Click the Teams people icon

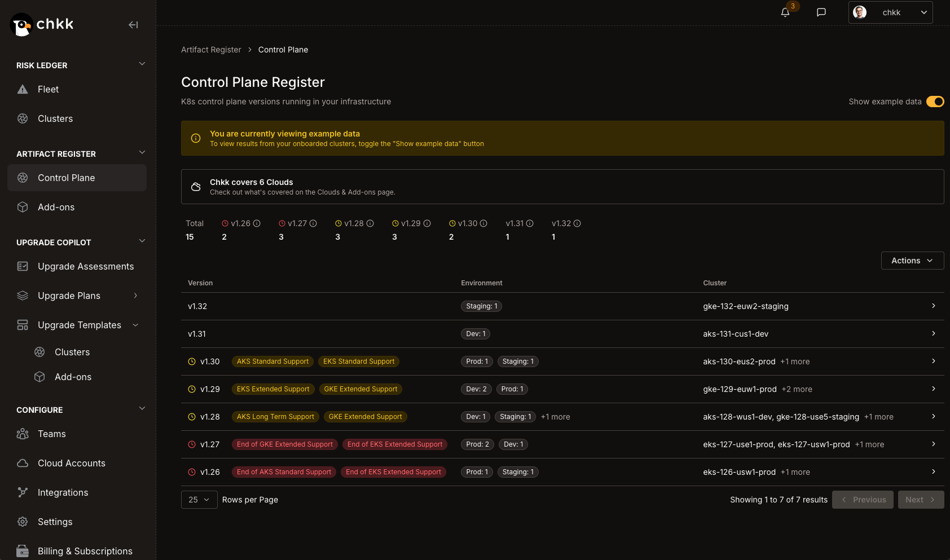tap(23, 434)
